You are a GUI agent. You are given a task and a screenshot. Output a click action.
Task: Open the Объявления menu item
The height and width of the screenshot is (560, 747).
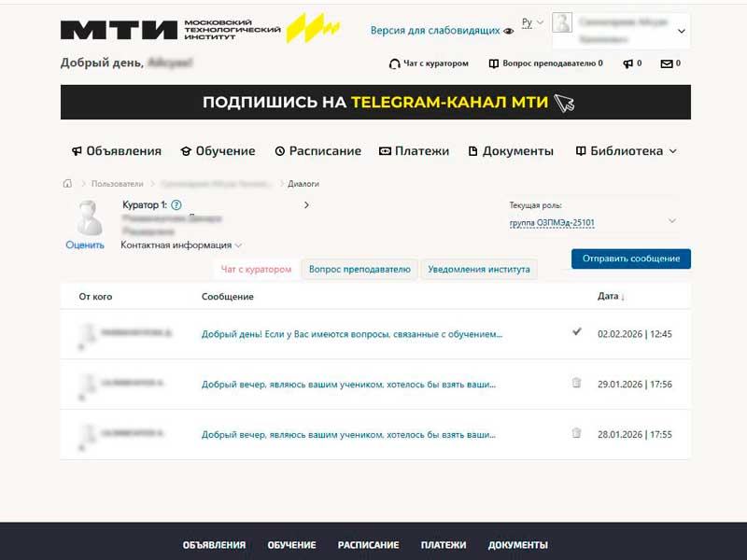click(117, 151)
